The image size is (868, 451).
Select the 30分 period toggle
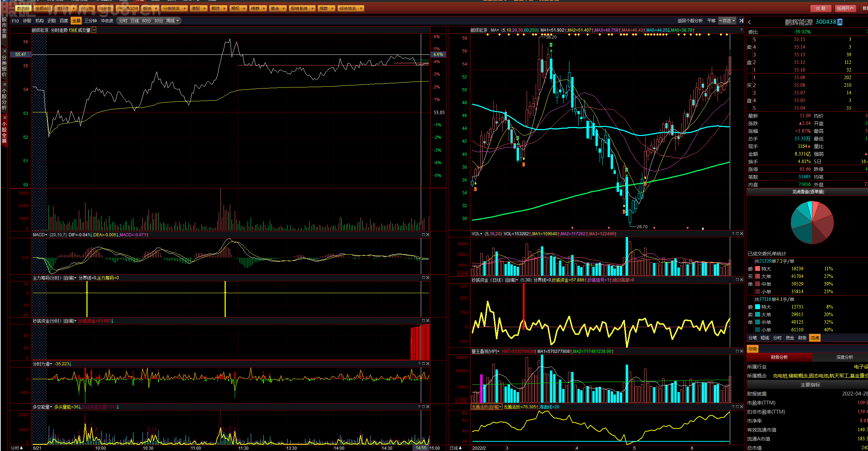coord(158,21)
